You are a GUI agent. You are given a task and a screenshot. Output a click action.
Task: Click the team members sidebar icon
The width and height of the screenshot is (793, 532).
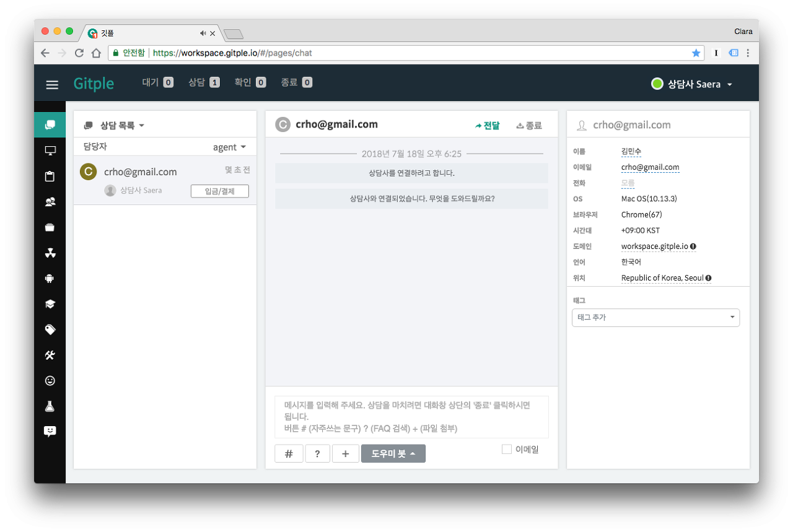[50, 201]
